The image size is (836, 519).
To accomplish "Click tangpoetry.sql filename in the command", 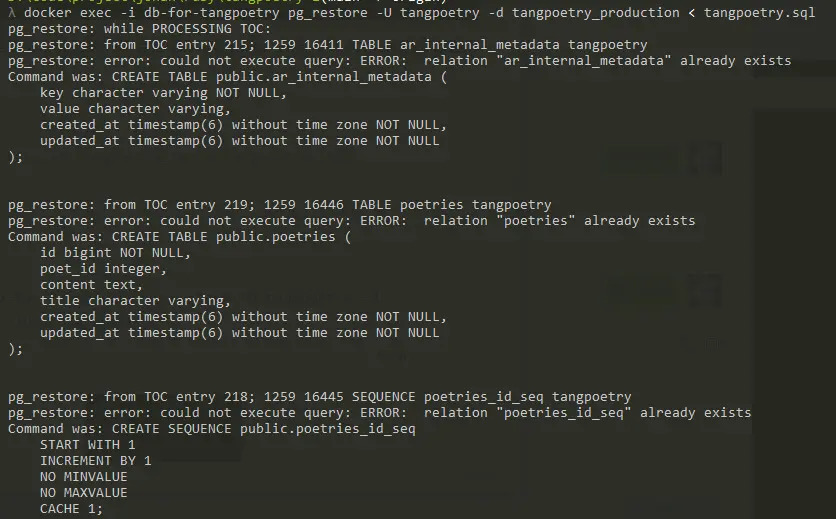I will [x=759, y=13].
